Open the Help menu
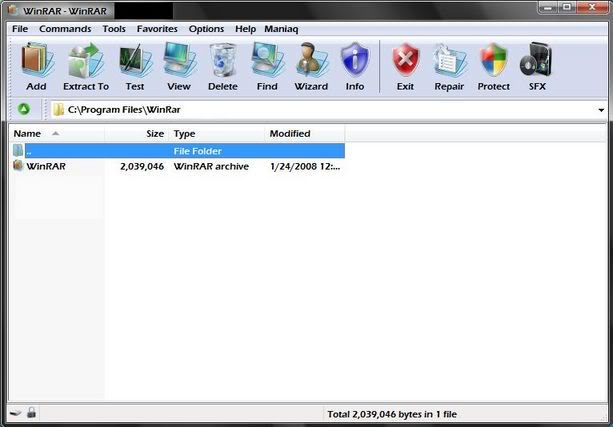 coord(245,29)
